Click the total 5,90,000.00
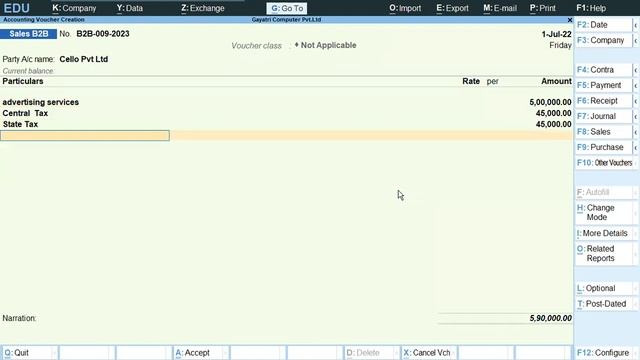 coord(550,318)
